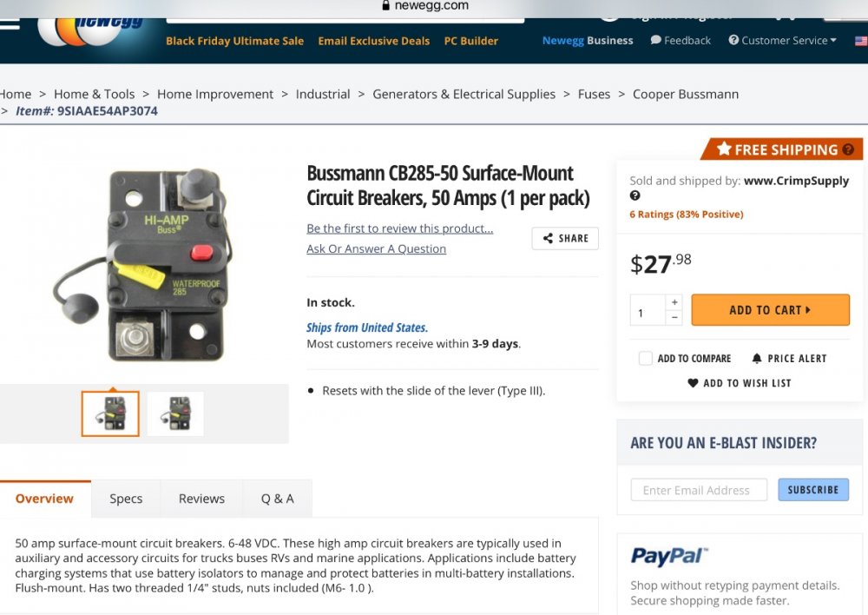Expand the Customer Service dropdown
The width and height of the screenshot is (868, 615).
pyautogui.click(x=782, y=41)
